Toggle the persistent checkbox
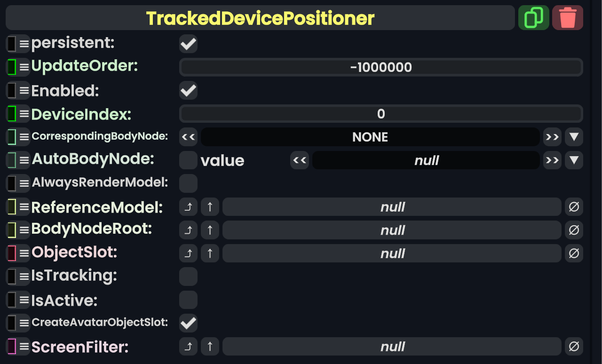This screenshot has width=602, height=364. click(x=188, y=44)
